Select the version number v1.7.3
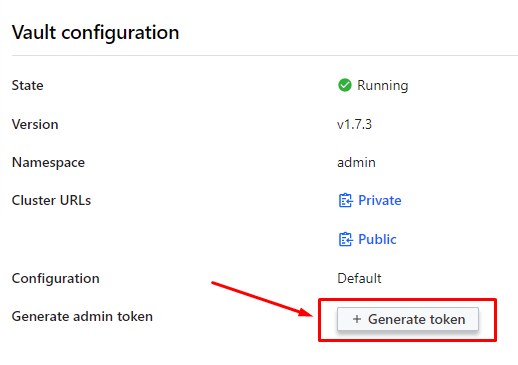Image resolution: width=518 pixels, height=365 pixels. 354,124
